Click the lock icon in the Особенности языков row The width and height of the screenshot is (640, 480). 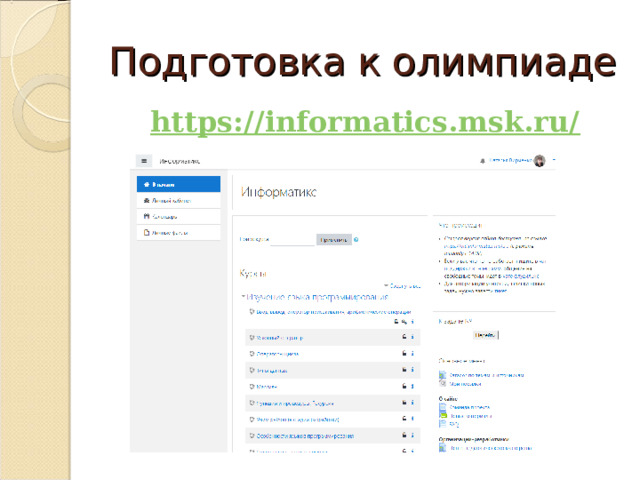tap(404, 435)
